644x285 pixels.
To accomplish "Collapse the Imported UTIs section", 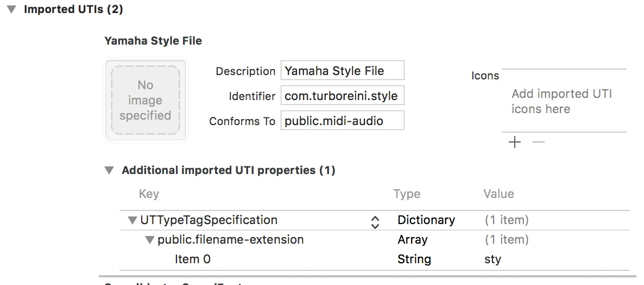I will (x=11, y=10).
